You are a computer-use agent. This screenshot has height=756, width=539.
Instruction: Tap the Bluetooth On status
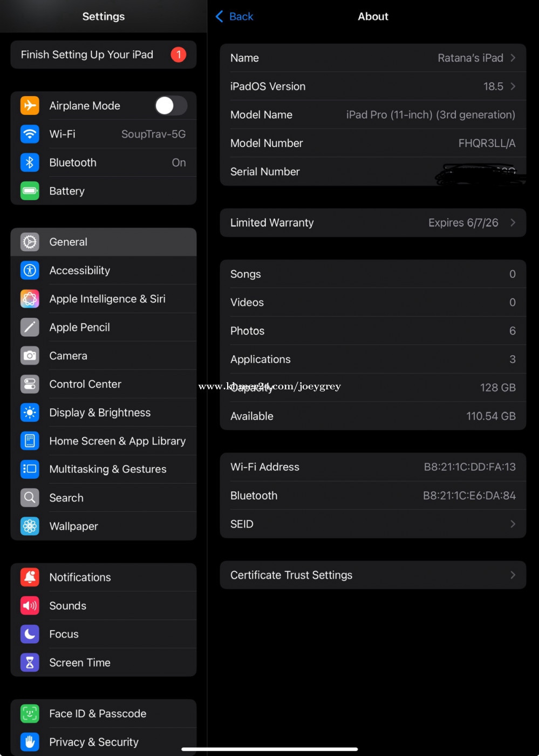point(179,163)
